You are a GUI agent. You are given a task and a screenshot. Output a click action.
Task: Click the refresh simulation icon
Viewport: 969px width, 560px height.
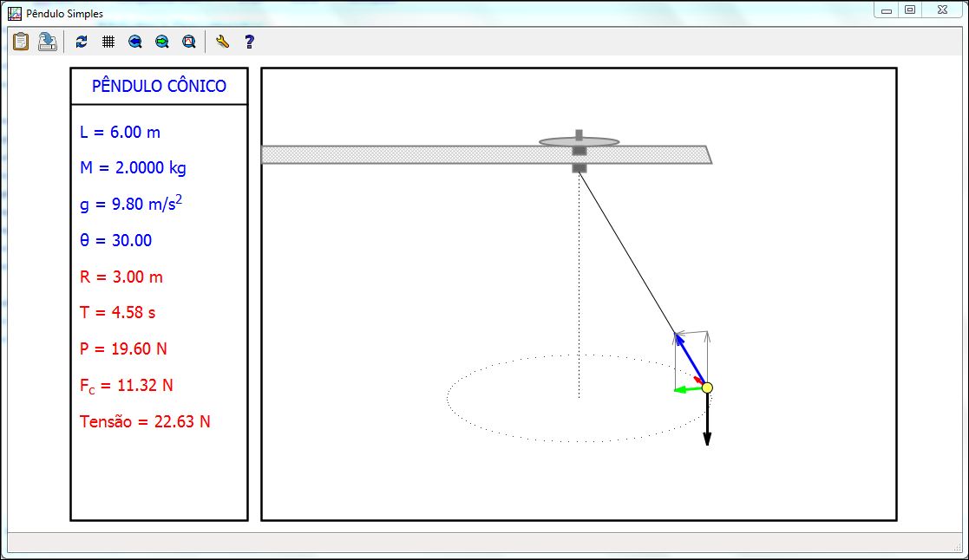coord(81,41)
